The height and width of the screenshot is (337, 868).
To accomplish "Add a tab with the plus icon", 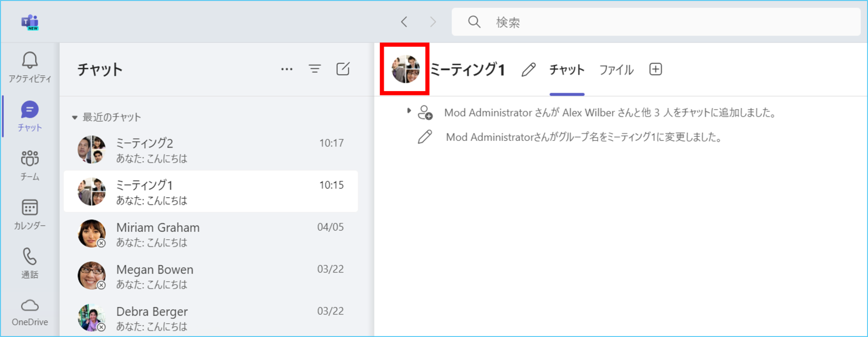I will coord(655,69).
